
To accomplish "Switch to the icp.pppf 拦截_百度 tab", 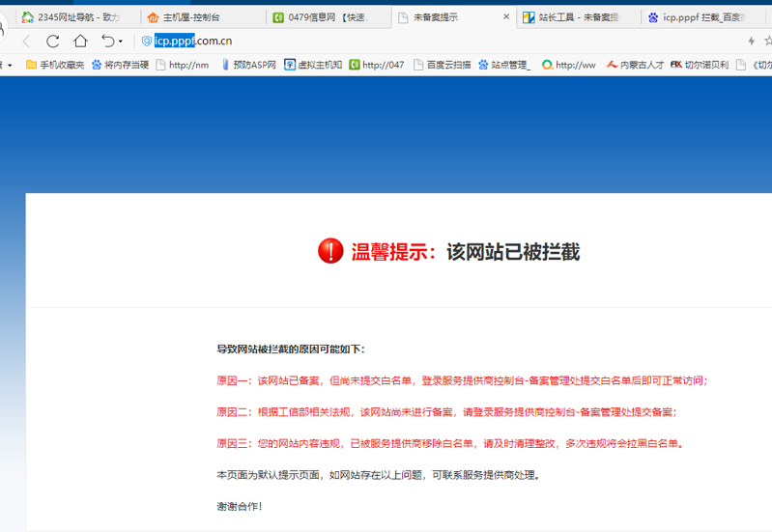I will pyautogui.click(x=705, y=17).
